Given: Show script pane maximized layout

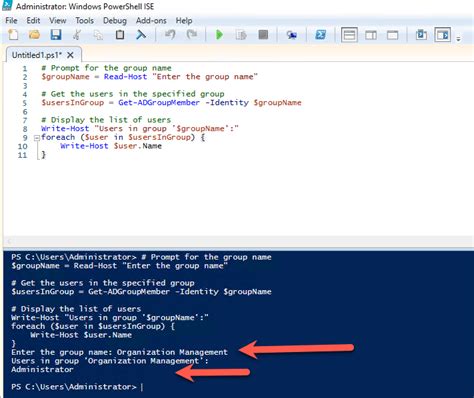Looking at the screenshot, I should click(x=392, y=35).
